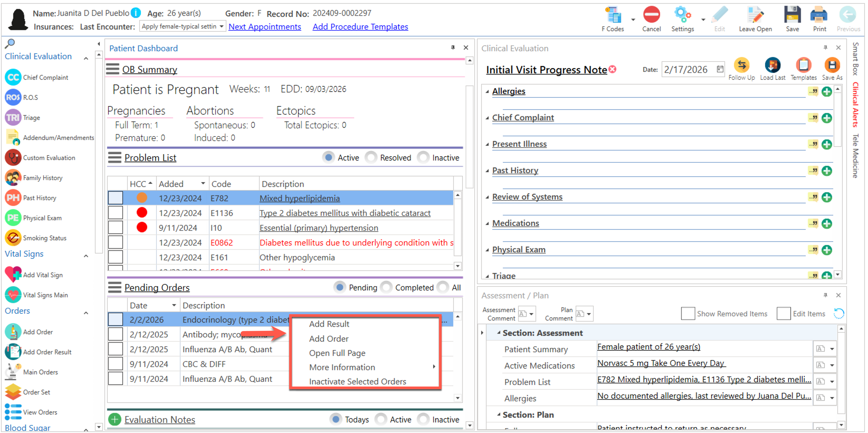Select Inactivate Selected Orders menu entry
Image resolution: width=868 pixels, height=433 pixels.
[x=357, y=381]
